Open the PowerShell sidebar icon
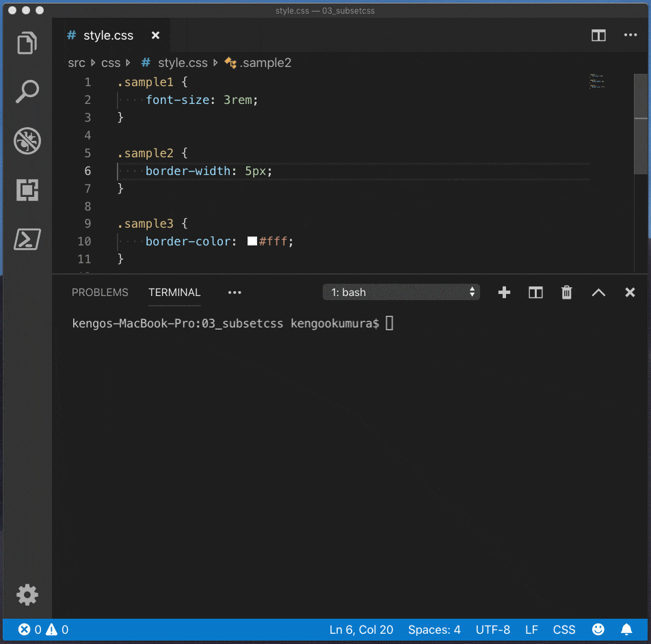The height and width of the screenshot is (644, 651). (x=27, y=239)
